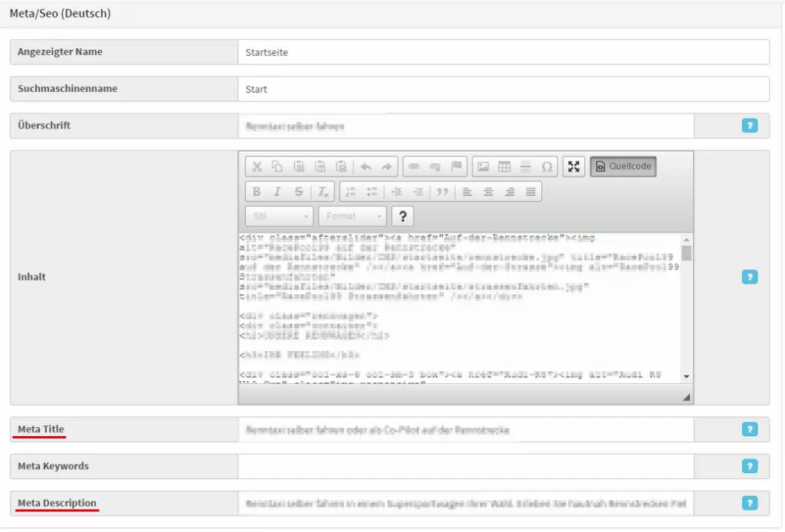This screenshot has width=785, height=532.
Task: Click the anchor flag icon
Action: 457,166
